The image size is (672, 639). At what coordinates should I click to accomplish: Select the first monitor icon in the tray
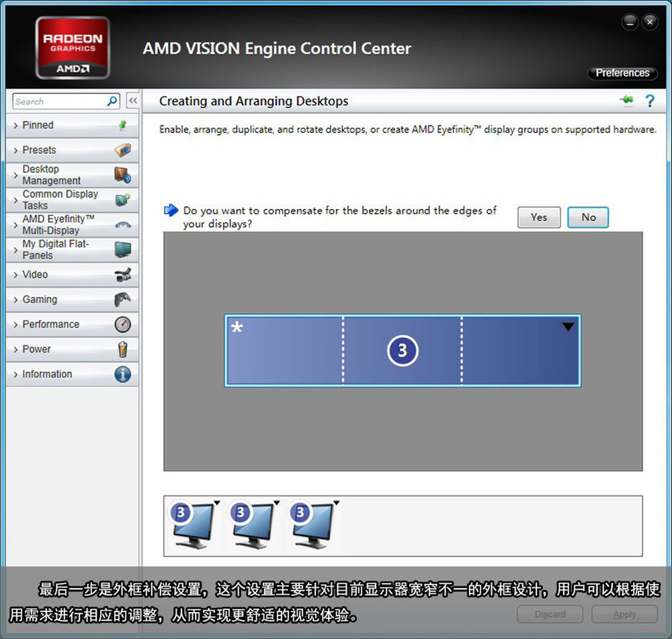pos(194,525)
